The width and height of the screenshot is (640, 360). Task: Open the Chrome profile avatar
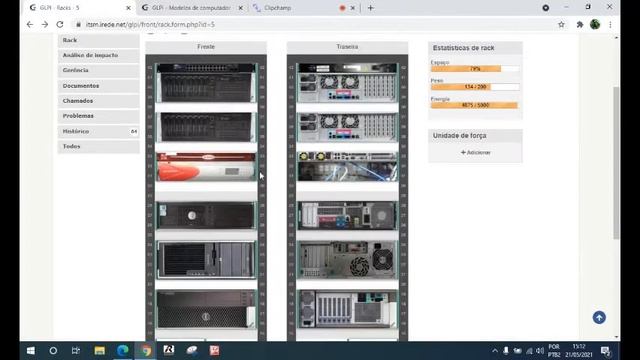coord(595,24)
